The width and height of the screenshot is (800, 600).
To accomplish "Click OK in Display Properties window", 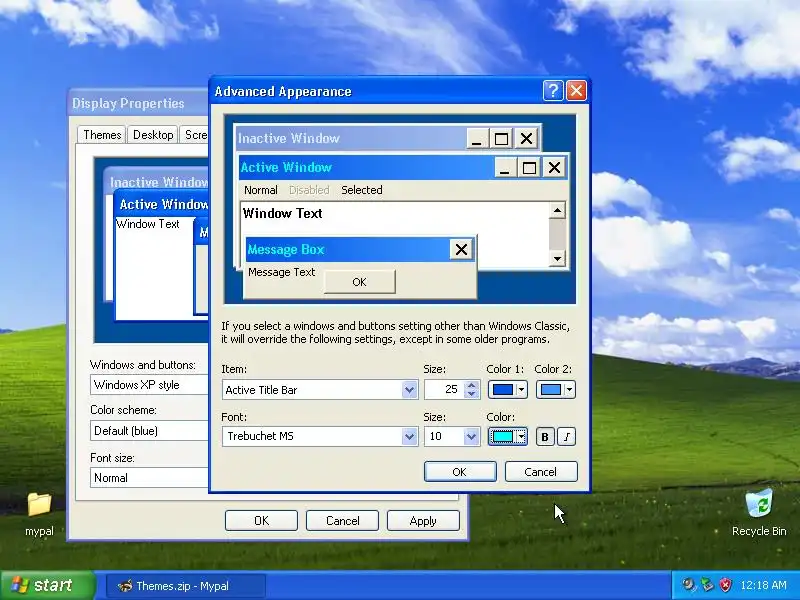I will click(261, 521).
